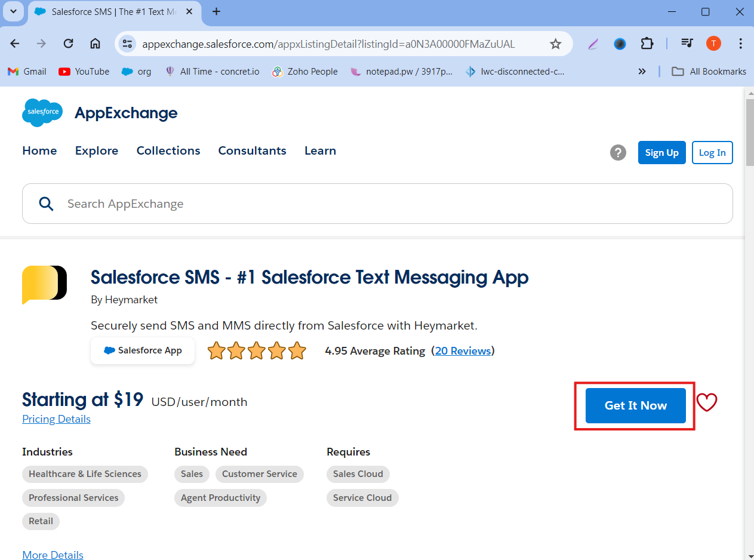This screenshot has width=754, height=560.
Task: Favorite the app with heart icon
Action: click(707, 403)
